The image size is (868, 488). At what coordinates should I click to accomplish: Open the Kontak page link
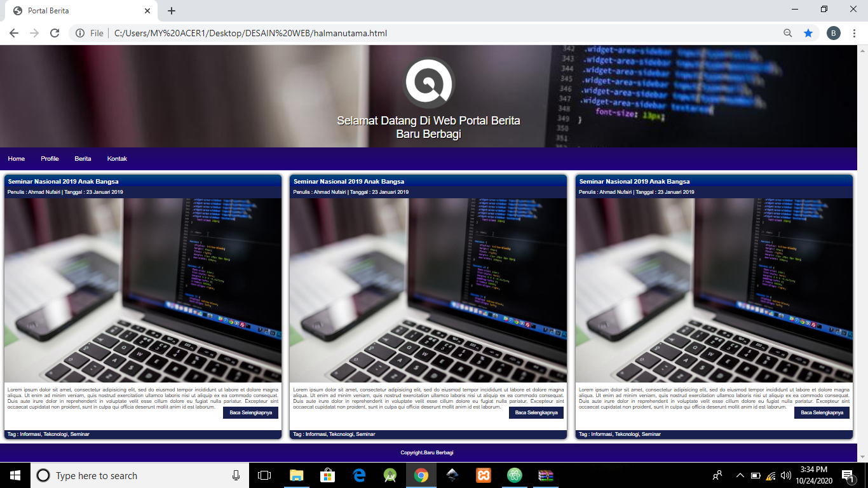coord(118,158)
